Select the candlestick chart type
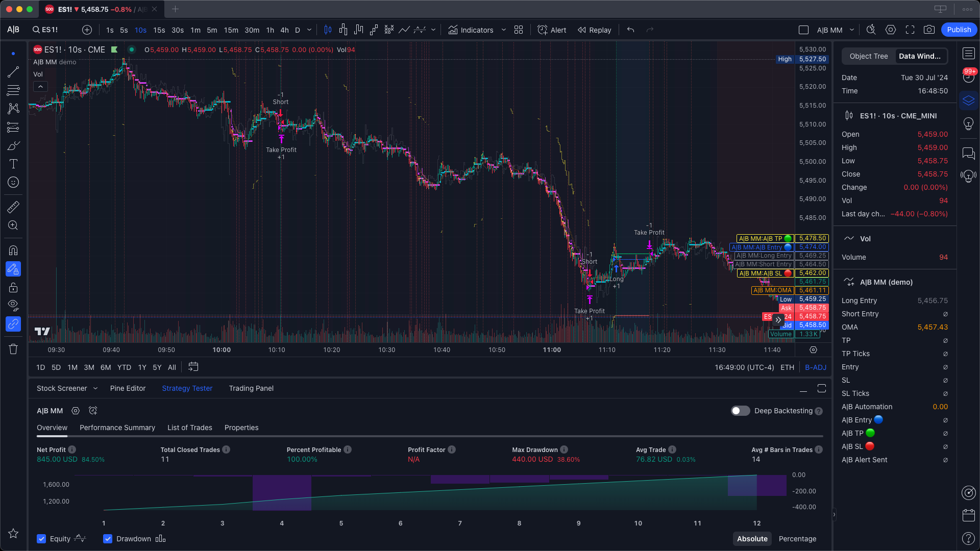 [x=328, y=30]
